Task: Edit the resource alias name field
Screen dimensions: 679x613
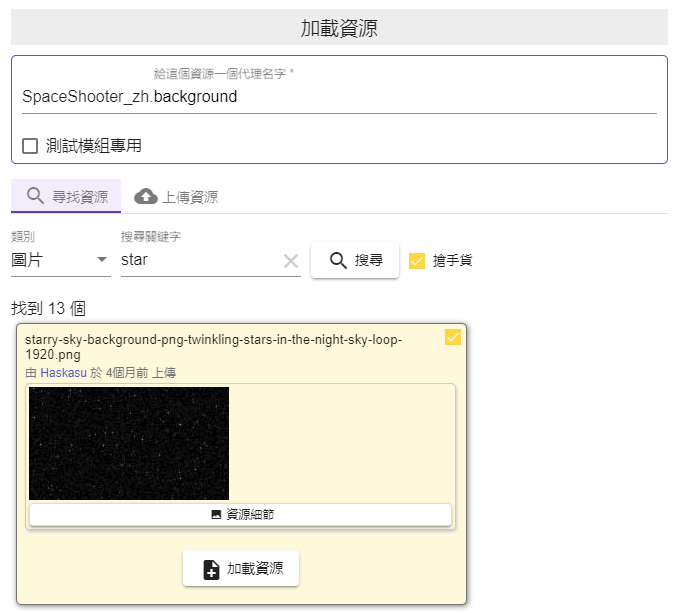Action: (x=339, y=97)
